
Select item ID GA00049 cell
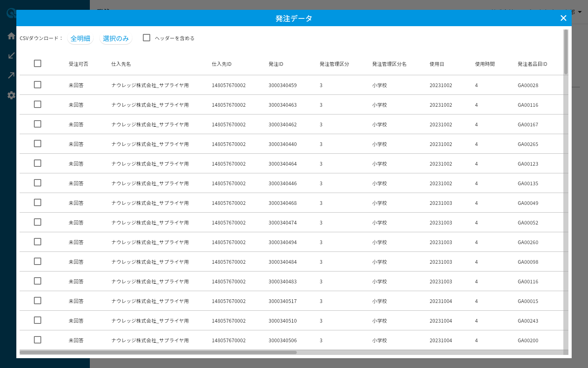tap(528, 203)
